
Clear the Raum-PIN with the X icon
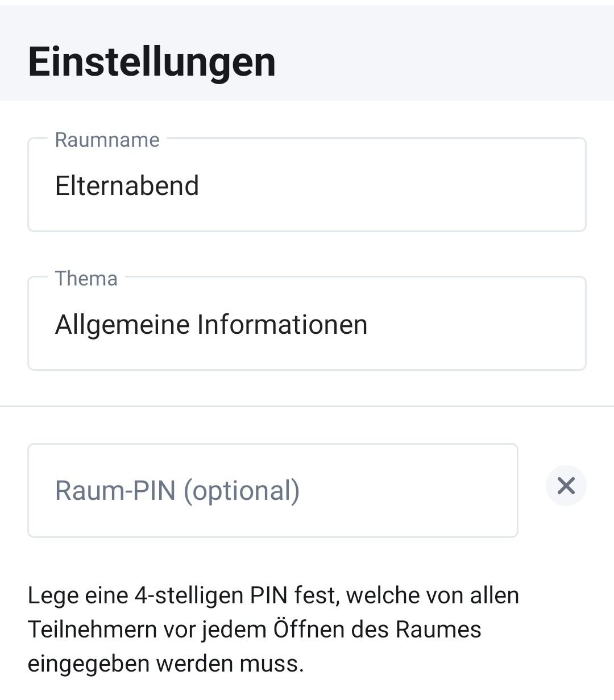click(566, 486)
